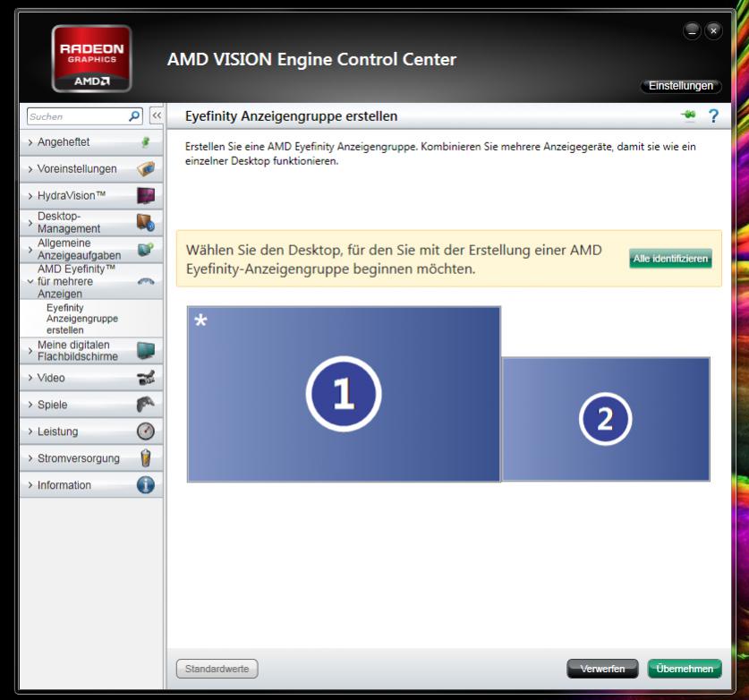This screenshot has height=700, width=749.
Task: Expand Meine digitalen Flachbildschirme chevron
Action: [x=30, y=351]
